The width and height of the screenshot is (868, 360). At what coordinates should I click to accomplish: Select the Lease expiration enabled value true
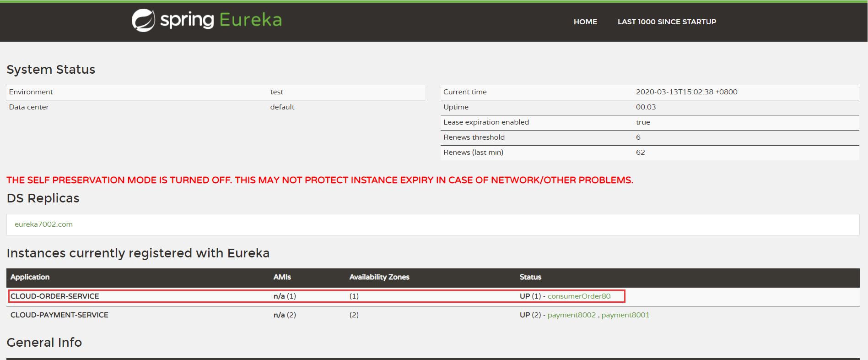point(643,122)
